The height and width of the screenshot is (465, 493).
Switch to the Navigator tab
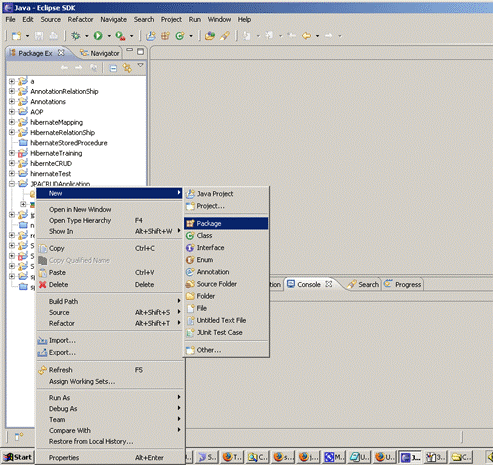pyautogui.click(x=100, y=53)
